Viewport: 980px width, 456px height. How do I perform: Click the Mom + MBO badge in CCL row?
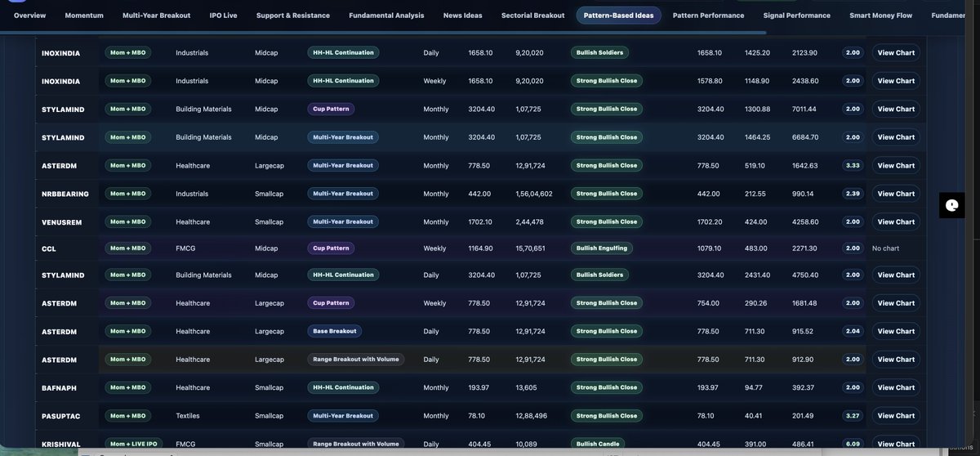click(128, 248)
